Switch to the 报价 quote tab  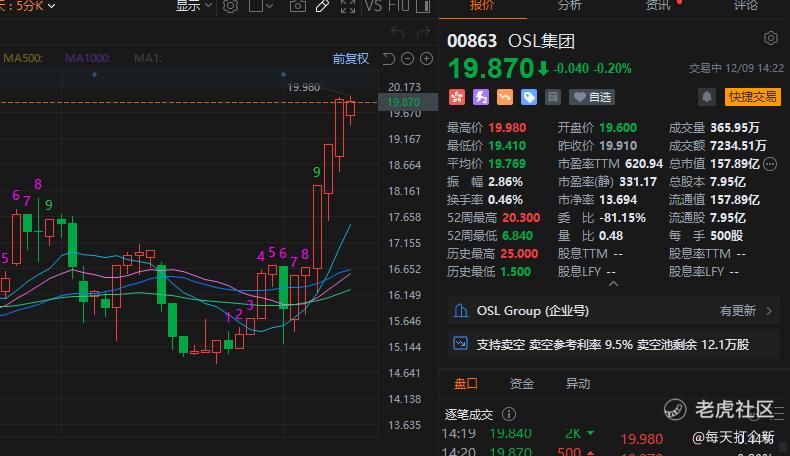pos(482,6)
